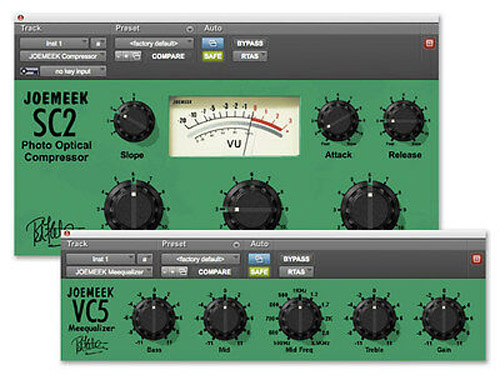Click the red target button in the Compressor window
The height and width of the screenshot is (375, 500).
(429, 43)
